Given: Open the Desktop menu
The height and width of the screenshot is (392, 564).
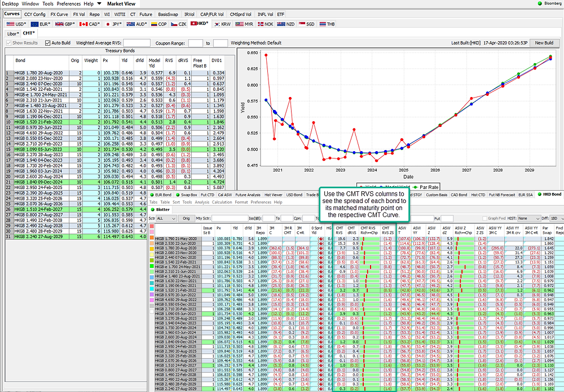Looking at the screenshot, I should pos(10,3).
